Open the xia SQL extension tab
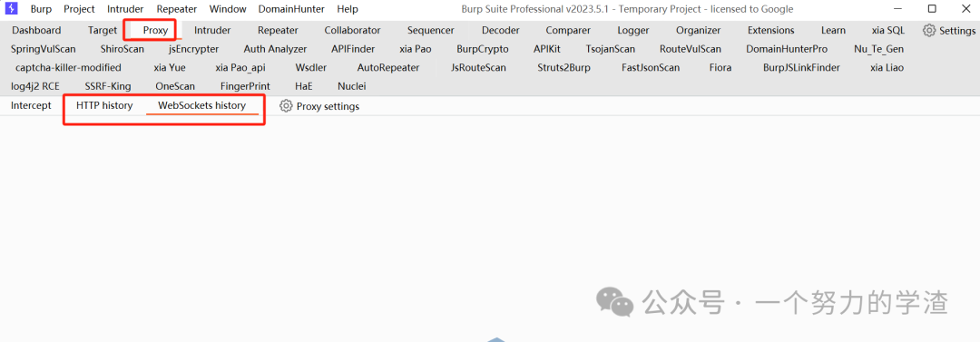This screenshot has height=342, width=980. point(888,30)
